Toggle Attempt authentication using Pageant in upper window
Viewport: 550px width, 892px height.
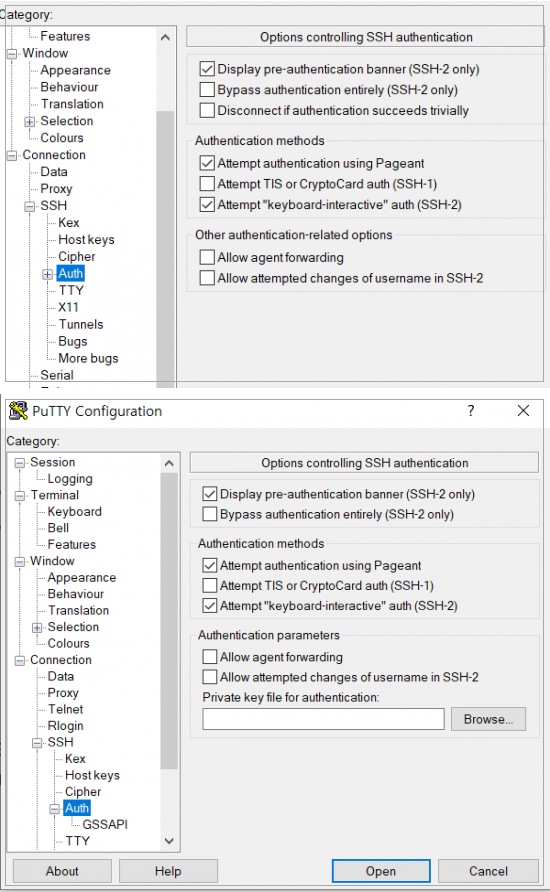207,163
